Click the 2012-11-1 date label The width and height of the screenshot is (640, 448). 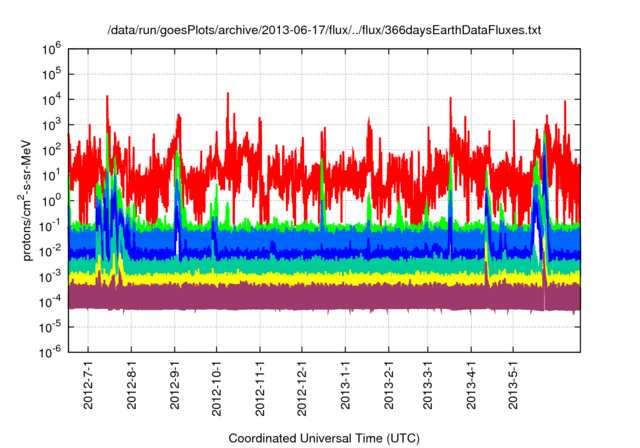[x=260, y=388]
